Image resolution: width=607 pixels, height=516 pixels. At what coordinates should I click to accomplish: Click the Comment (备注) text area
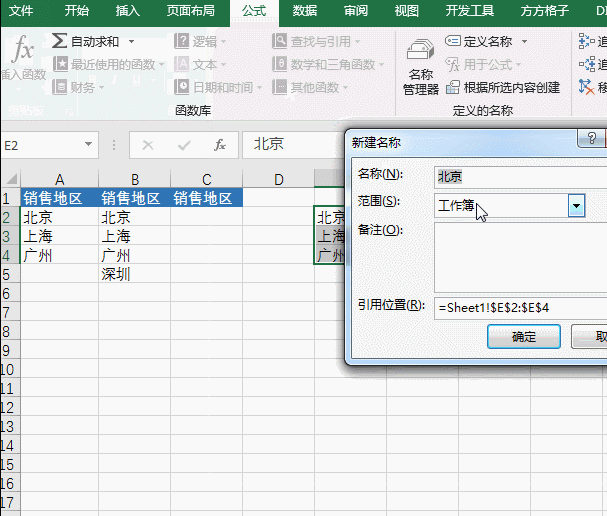coord(520,257)
